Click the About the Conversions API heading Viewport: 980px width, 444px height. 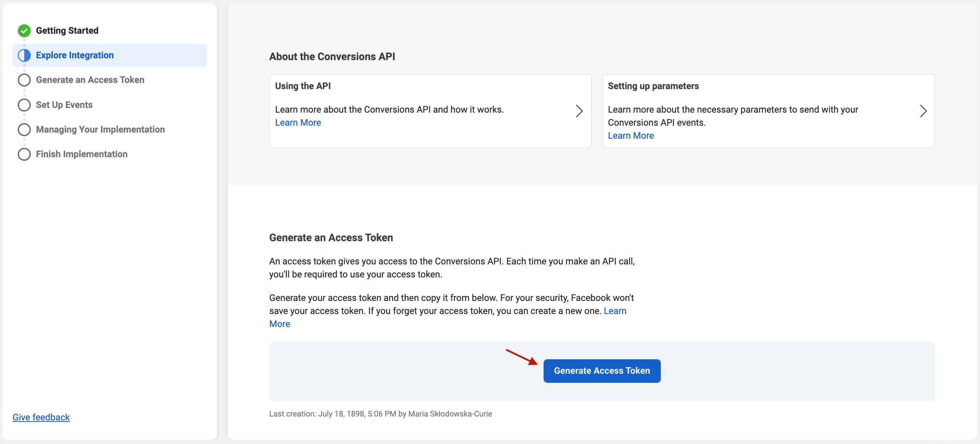coord(332,56)
